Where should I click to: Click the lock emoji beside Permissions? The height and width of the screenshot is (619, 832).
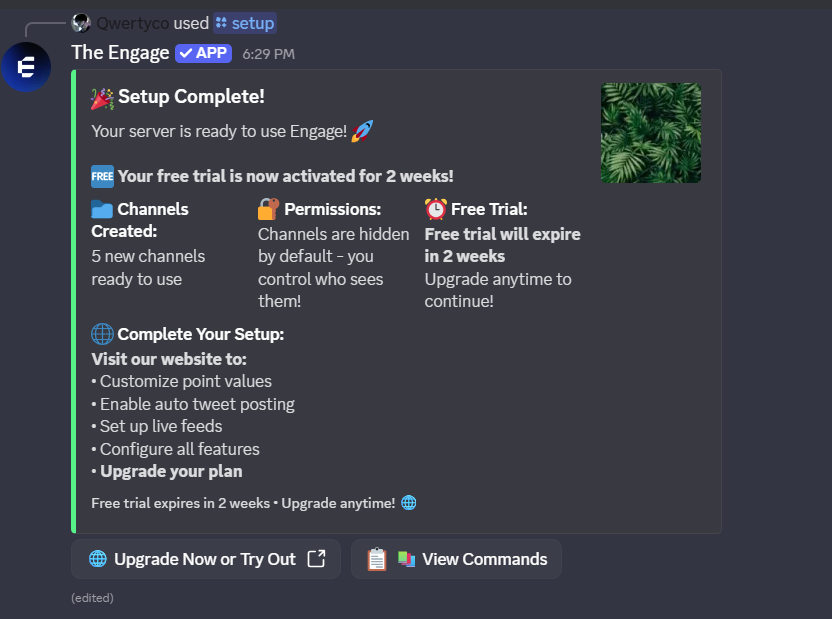coord(268,209)
